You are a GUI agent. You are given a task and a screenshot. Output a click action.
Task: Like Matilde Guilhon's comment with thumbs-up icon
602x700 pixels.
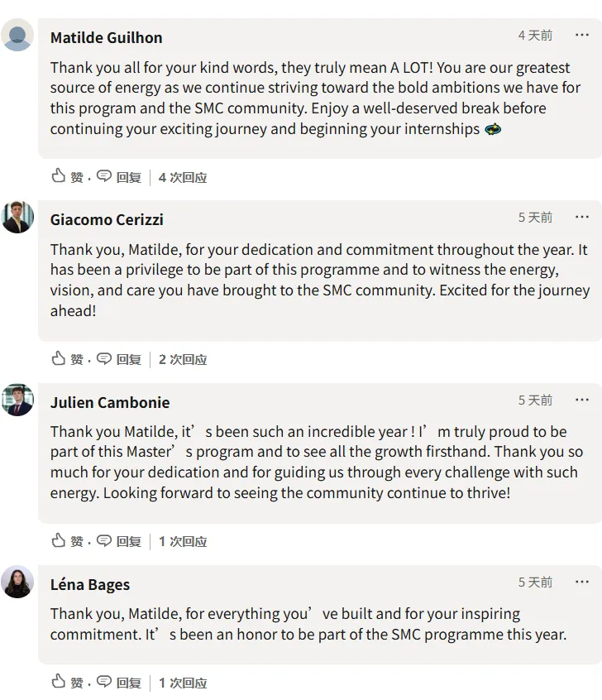point(59,176)
